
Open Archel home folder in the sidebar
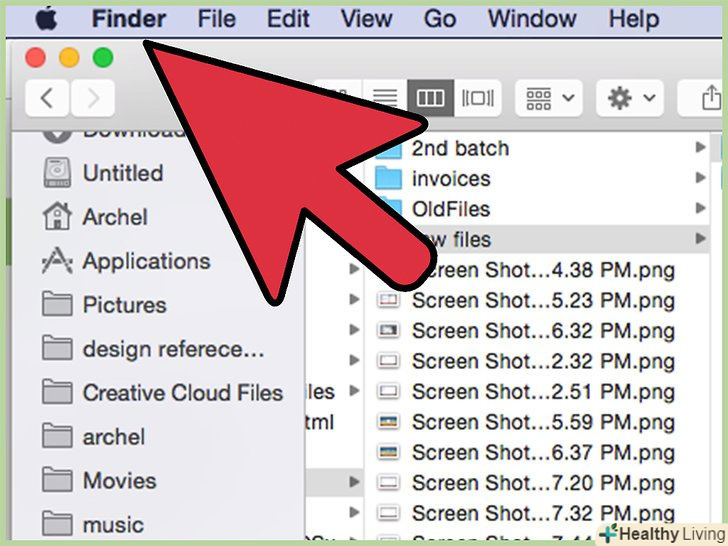pos(95,217)
